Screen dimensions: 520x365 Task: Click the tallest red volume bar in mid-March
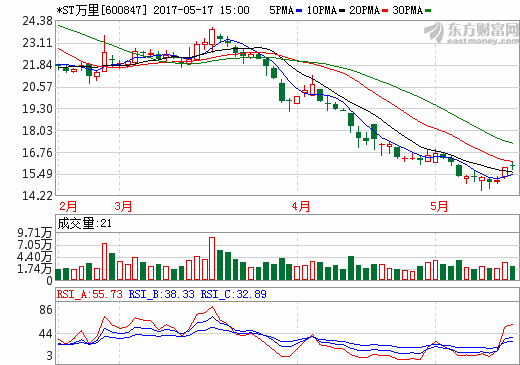coord(212,259)
